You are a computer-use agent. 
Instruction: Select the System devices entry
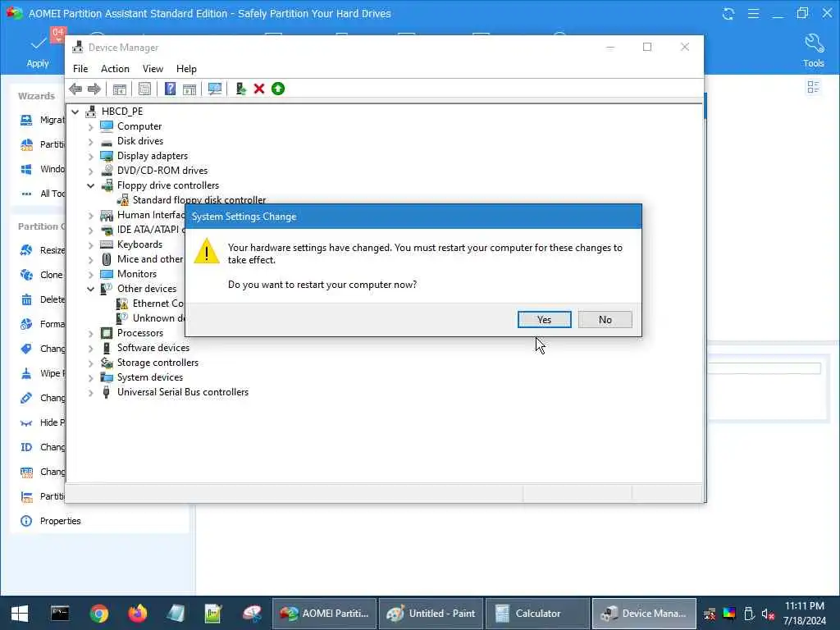(x=150, y=377)
